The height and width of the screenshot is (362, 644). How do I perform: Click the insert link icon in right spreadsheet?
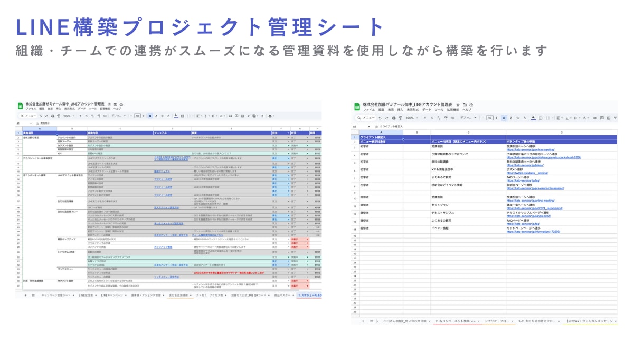click(x=595, y=118)
